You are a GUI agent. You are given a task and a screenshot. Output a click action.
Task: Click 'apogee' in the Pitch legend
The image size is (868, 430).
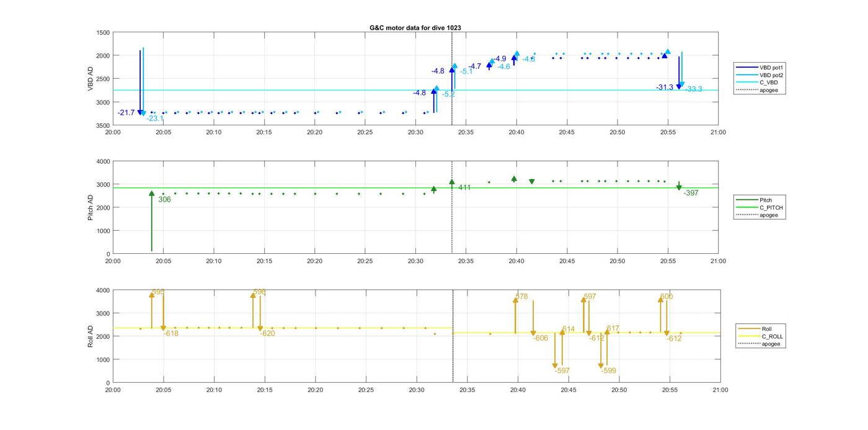[758, 215]
